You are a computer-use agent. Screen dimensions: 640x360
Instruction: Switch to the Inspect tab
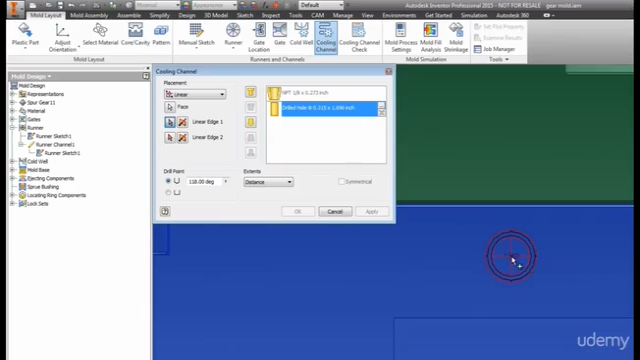(271, 16)
